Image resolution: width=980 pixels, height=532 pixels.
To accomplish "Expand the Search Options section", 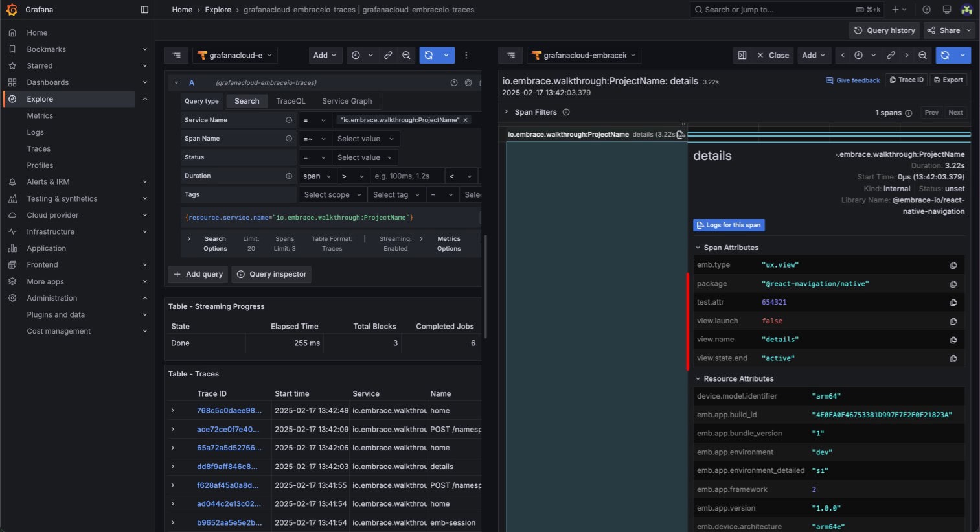I will point(189,239).
